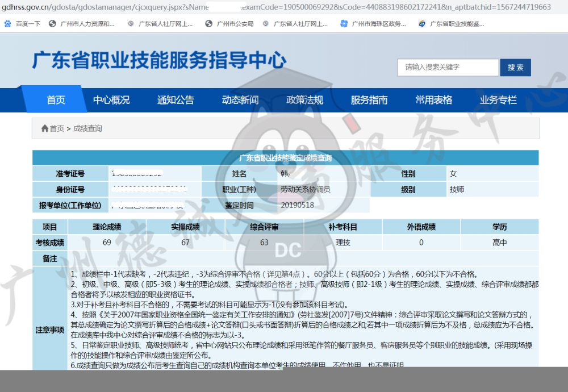
Task: Click the globe icon of 广州市公安局 bookmark
Action: 208,24
